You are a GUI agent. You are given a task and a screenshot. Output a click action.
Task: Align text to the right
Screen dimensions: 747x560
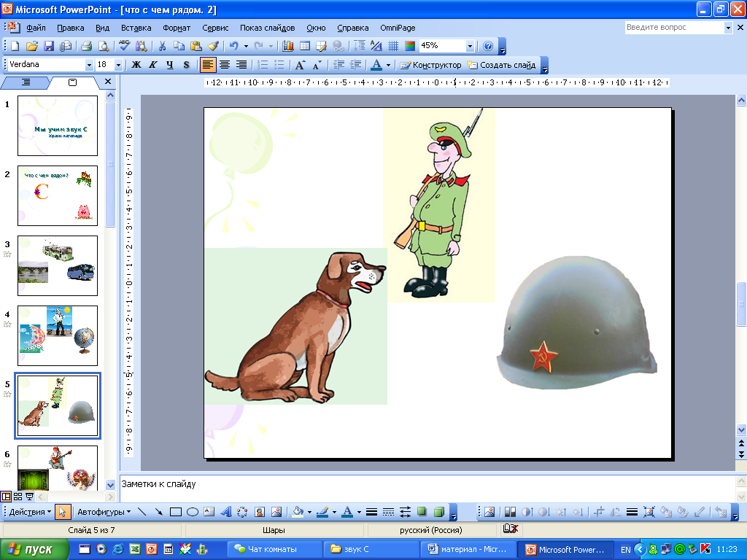241,65
